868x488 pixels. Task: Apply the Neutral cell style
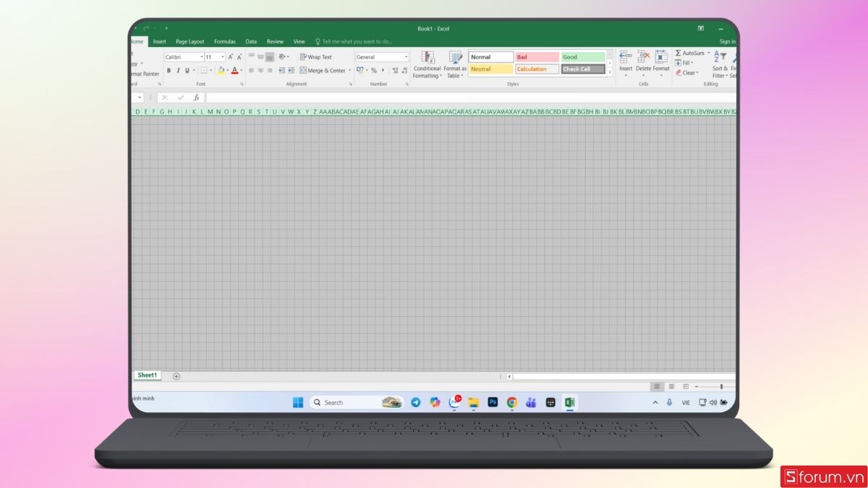(491, 69)
